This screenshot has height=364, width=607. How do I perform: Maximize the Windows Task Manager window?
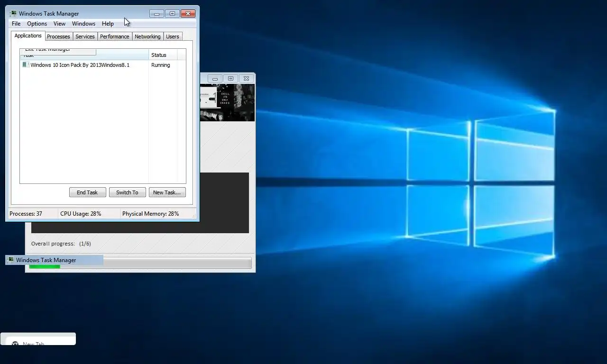click(x=173, y=14)
